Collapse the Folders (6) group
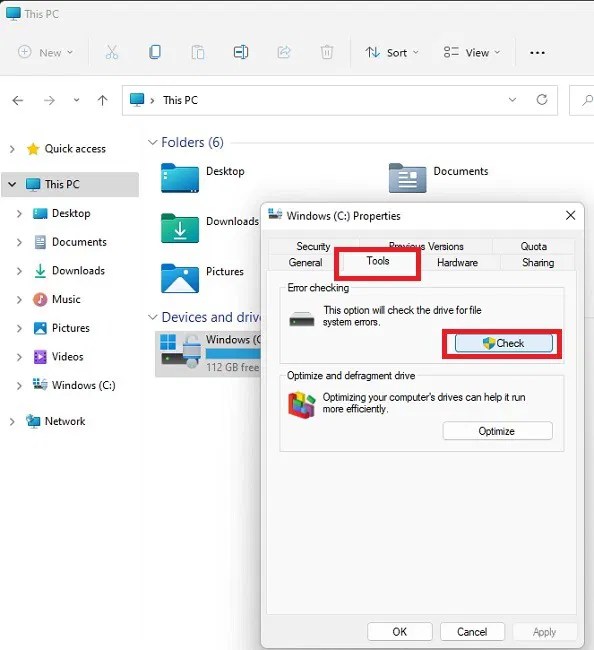Screen dimensions: 594x650 click(153, 142)
